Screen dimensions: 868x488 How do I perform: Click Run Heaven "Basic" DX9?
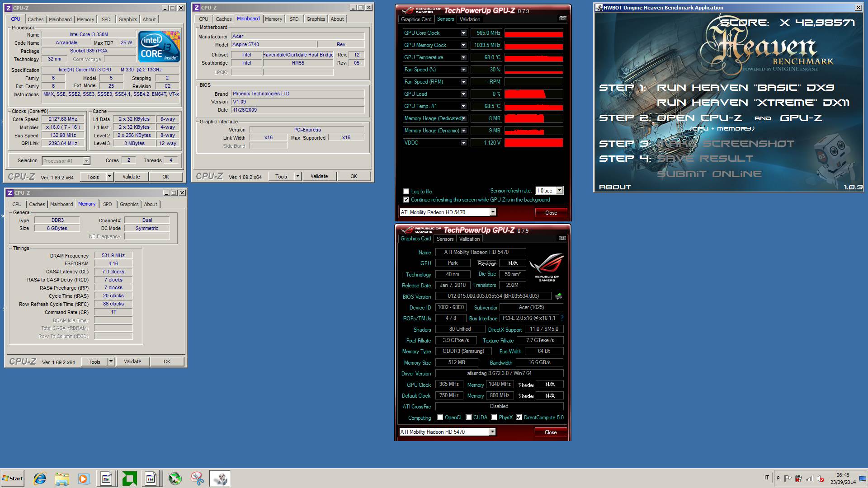pyautogui.click(x=745, y=88)
